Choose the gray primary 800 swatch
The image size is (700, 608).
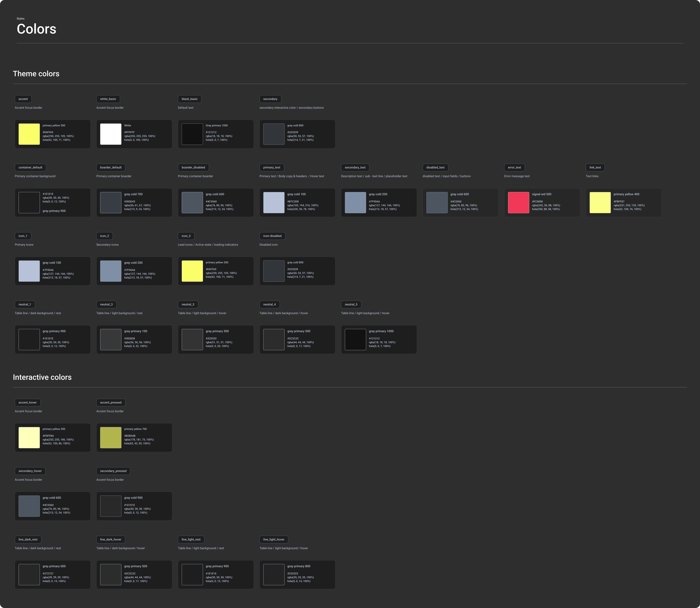[x=274, y=575]
